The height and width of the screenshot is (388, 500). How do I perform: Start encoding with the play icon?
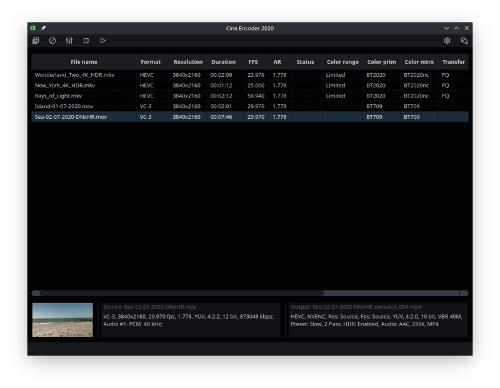103,41
